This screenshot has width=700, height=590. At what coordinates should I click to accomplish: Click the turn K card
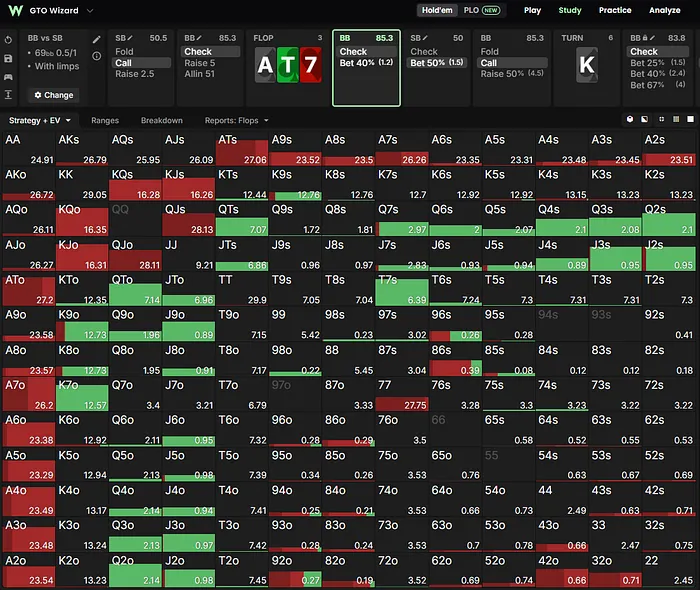point(587,65)
